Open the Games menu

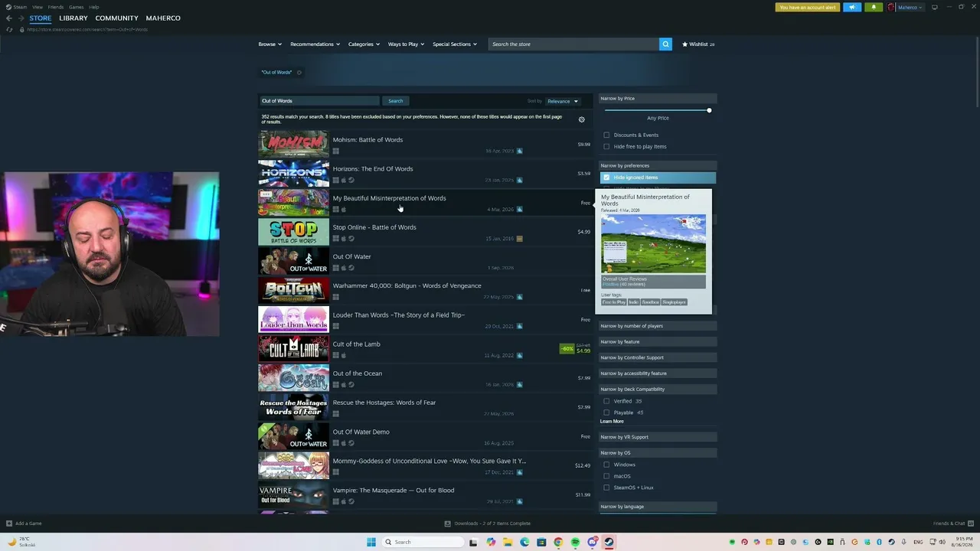click(x=77, y=7)
